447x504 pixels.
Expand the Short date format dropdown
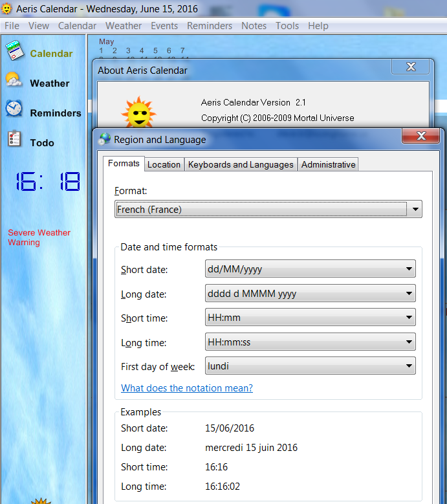tap(311, 268)
